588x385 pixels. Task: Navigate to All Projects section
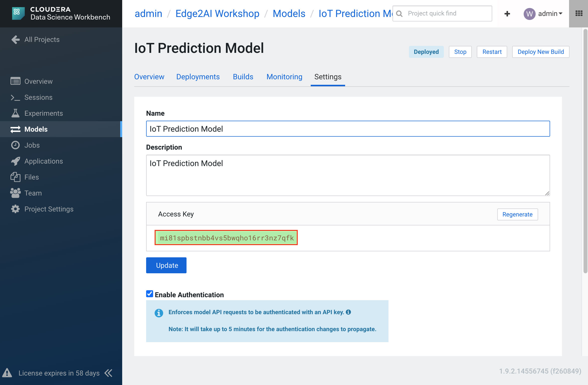42,40
